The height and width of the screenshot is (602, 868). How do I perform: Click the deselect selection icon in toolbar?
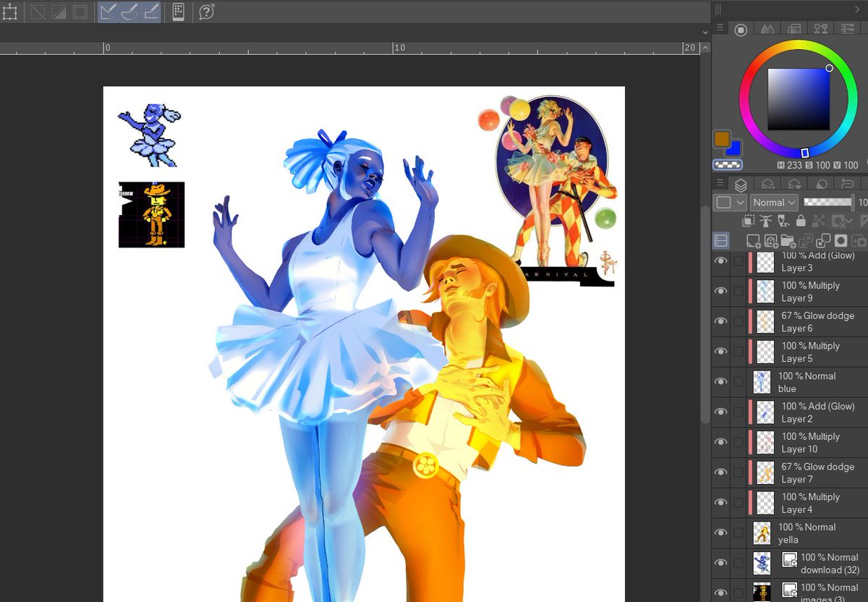[x=38, y=12]
